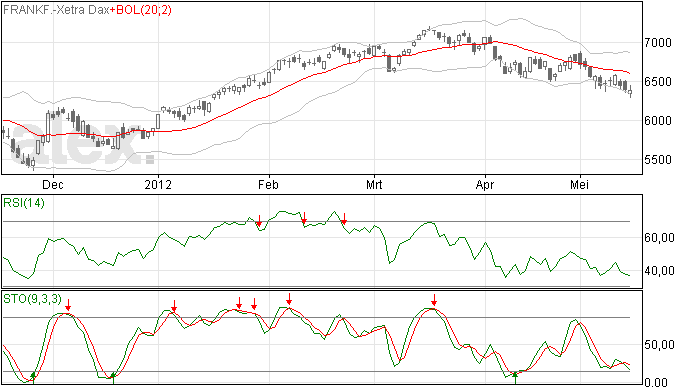The image size is (690, 387).
Task: Select the Mrt label on time axis
Action: point(374,185)
